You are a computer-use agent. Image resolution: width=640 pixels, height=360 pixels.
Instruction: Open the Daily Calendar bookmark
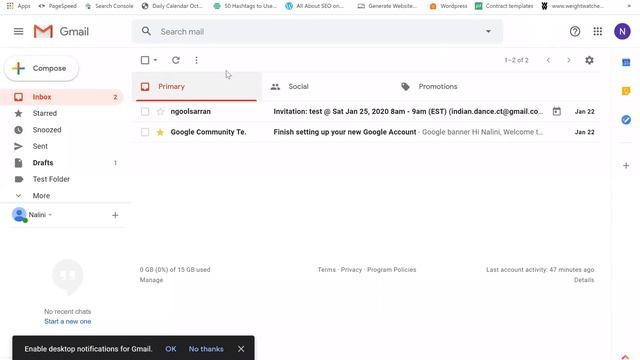click(172, 6)
